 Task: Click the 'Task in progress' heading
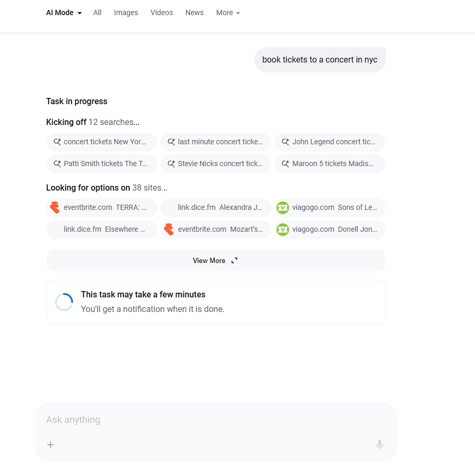click(x=77, y=101)
